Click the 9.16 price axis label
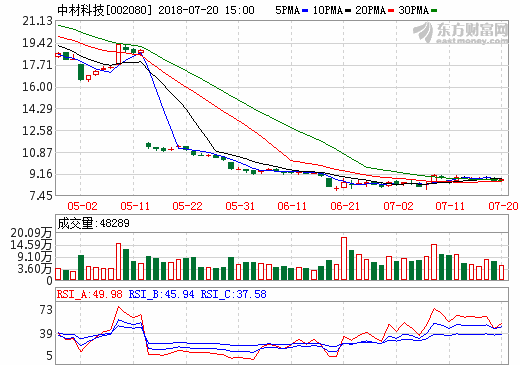The image size is (520, 365). (x=41, y=174)
